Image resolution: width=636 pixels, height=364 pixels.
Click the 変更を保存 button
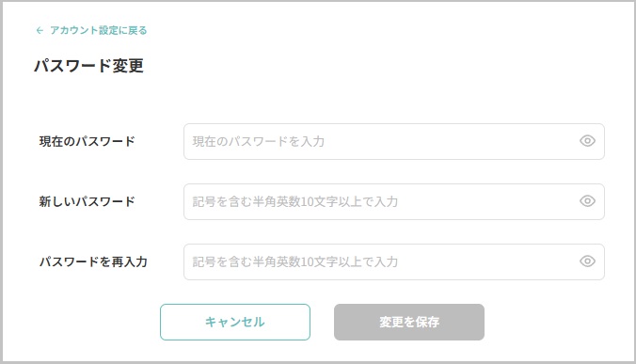(x=409, y=322)
